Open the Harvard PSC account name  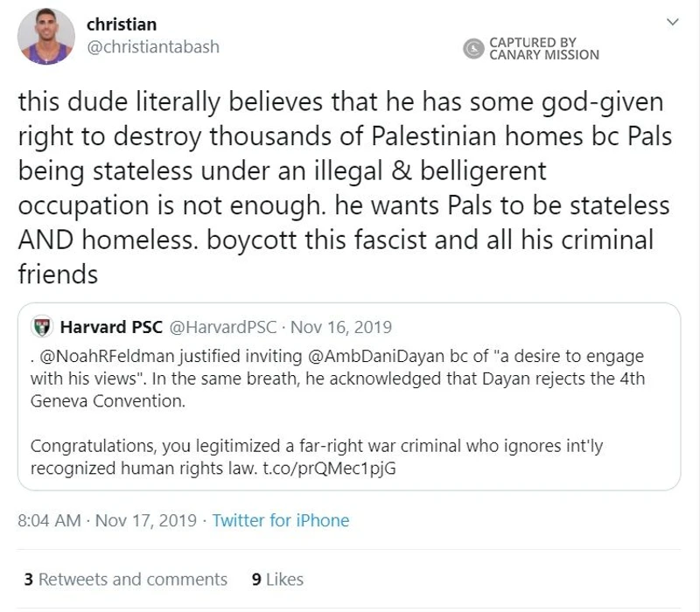coord(111,327)
